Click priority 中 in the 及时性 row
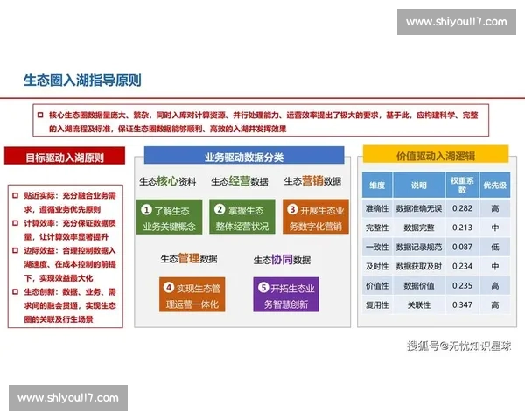 click(x=495, y=267)
